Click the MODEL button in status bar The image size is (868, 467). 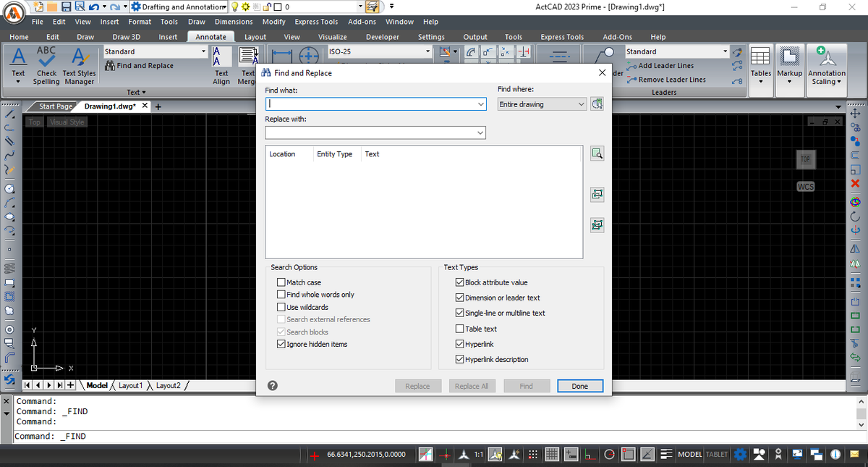point(690,454)
